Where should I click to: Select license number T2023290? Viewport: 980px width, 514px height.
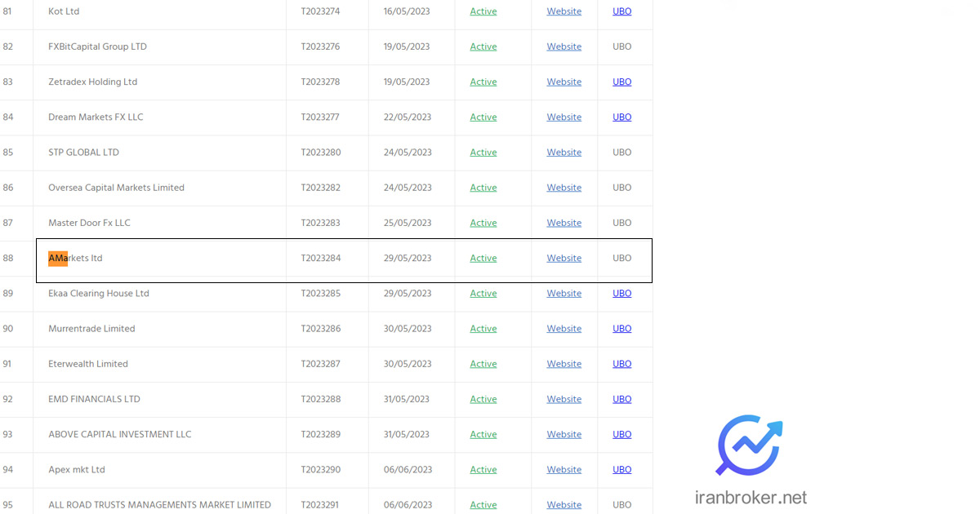(321, 469)
